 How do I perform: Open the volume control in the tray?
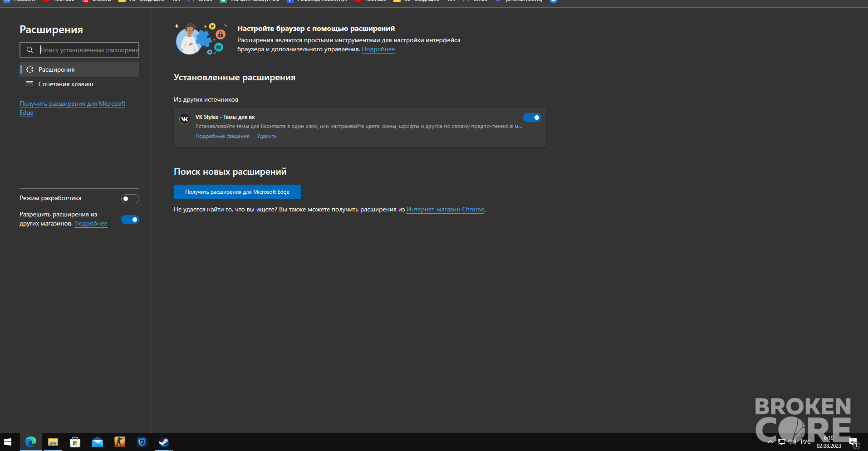point(792,442)
